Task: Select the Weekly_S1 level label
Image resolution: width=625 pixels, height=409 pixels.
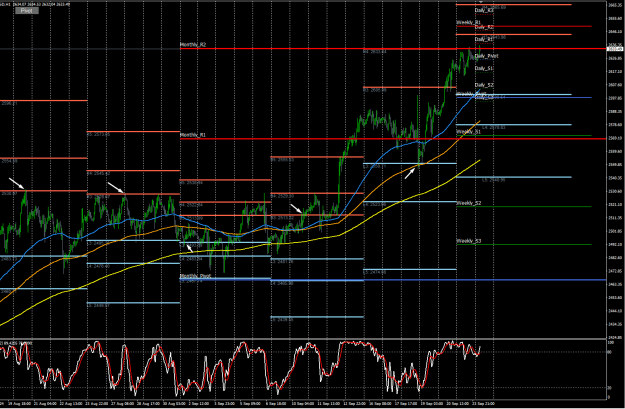Action: (469, 132)
